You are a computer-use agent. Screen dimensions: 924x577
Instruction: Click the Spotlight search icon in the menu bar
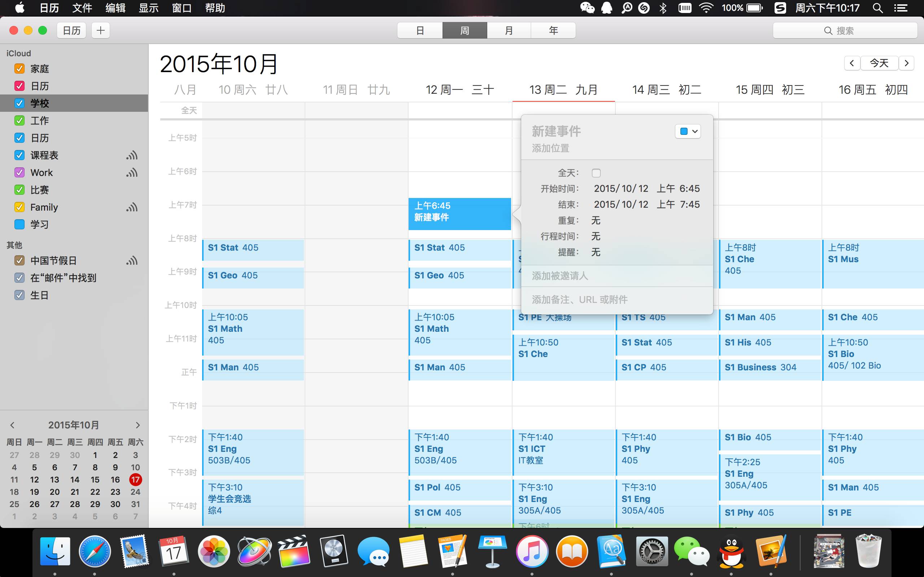pos(877,8)
